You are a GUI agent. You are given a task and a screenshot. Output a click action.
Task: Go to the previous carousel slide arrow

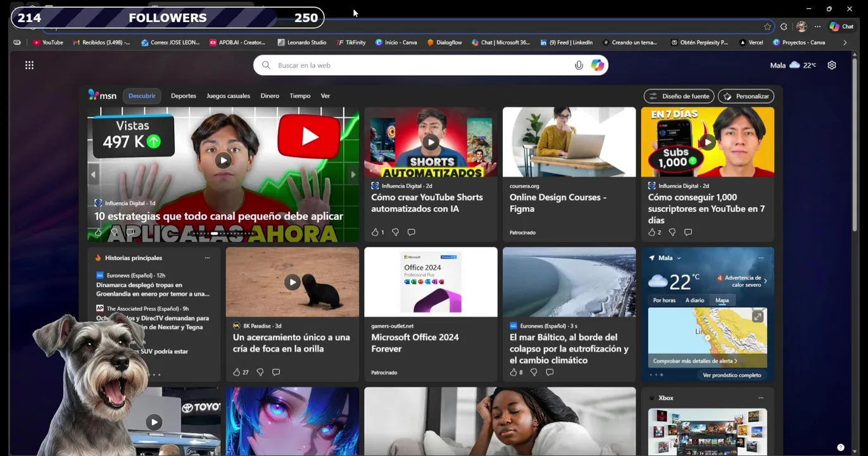[x=93, y=175]
